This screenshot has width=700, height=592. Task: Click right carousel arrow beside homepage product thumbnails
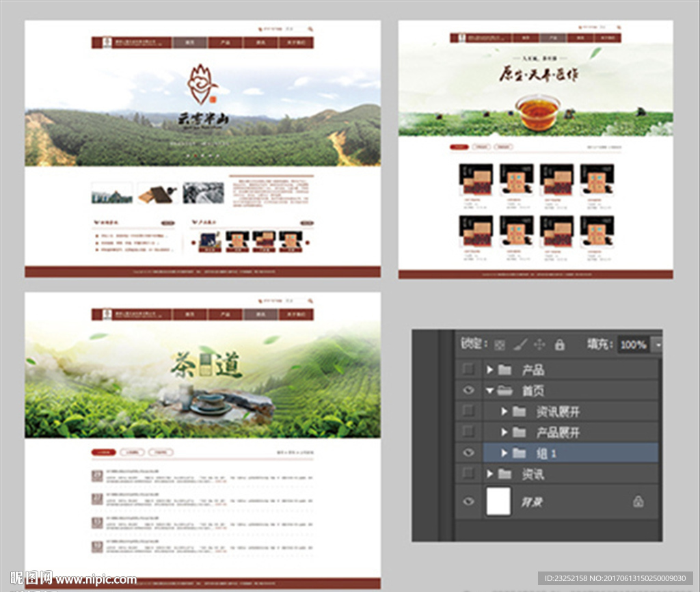tap(308, 243)
